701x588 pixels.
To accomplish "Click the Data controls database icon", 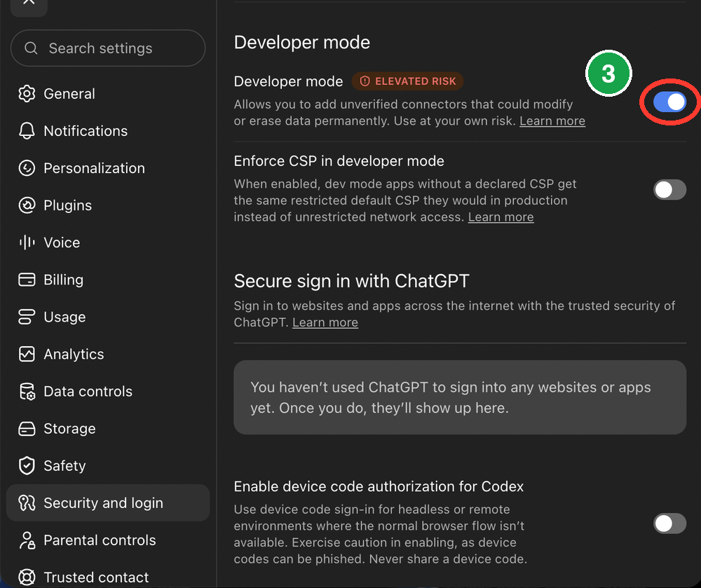I will pyautogui.click(x=27, y=391).
